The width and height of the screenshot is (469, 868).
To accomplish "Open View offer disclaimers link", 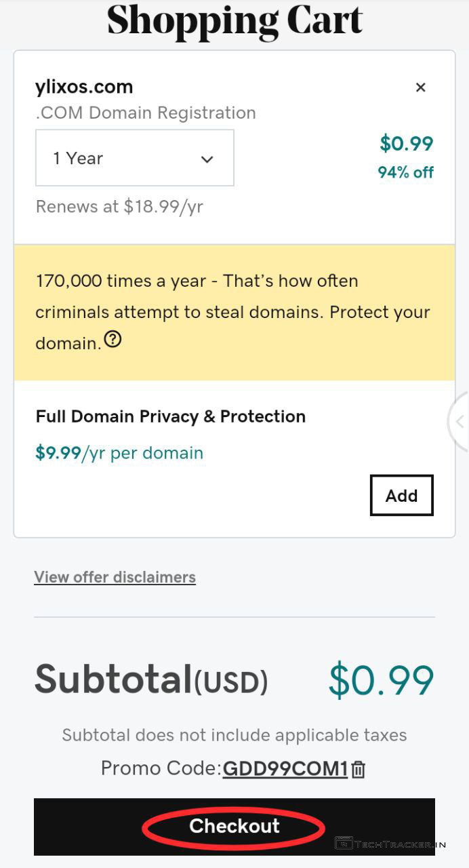I will [115, 577].
